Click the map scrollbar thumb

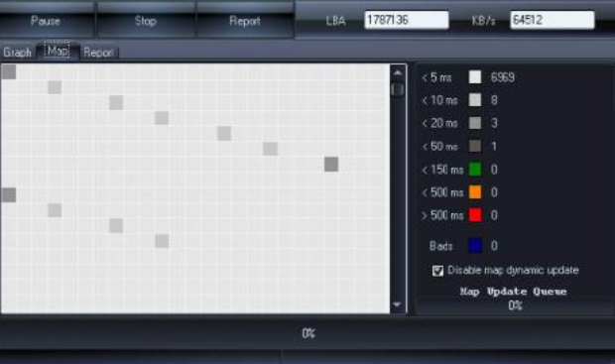[x=398, y=89]
